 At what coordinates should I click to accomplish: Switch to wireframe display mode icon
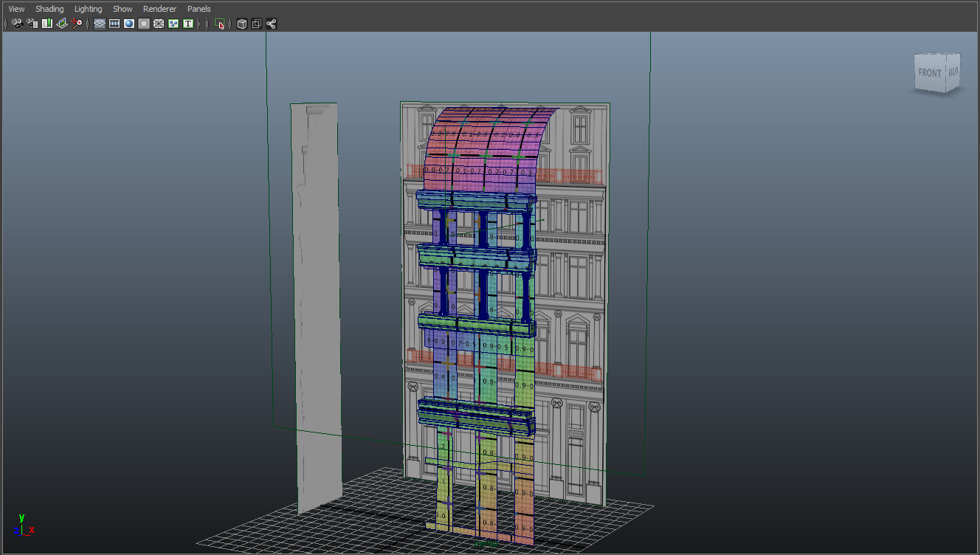[100, 23]
